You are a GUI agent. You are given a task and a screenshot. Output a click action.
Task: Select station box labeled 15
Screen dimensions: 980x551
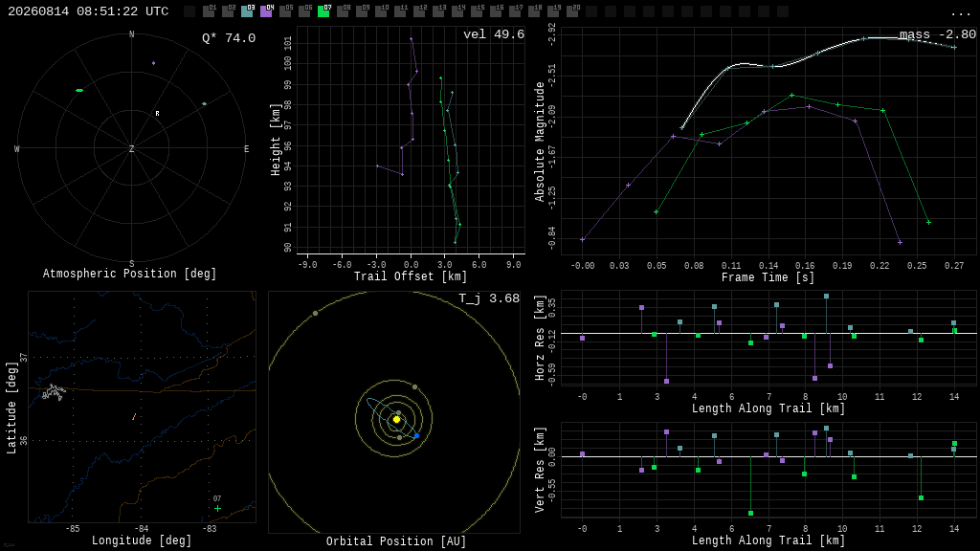(x=477, y=11)
